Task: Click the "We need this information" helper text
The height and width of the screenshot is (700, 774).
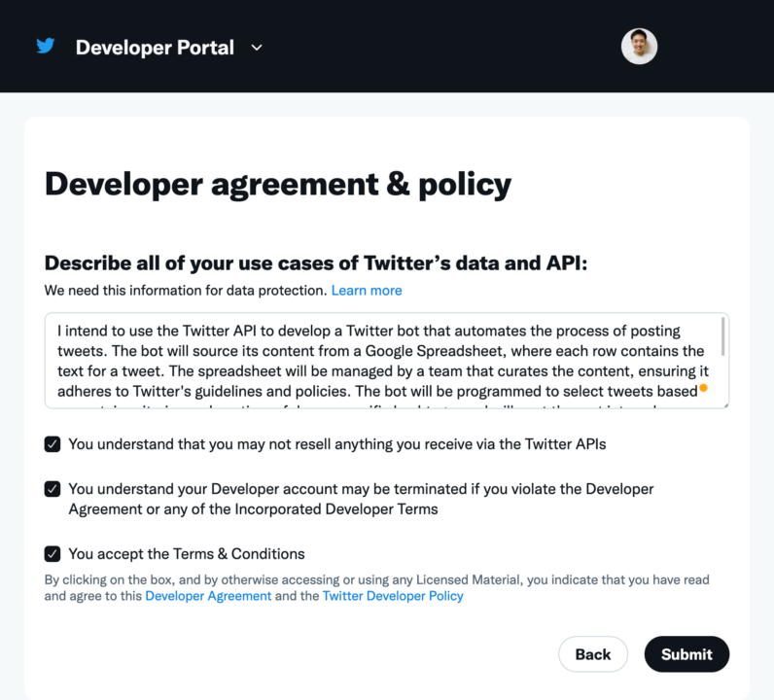Action: tap(186, 291)
